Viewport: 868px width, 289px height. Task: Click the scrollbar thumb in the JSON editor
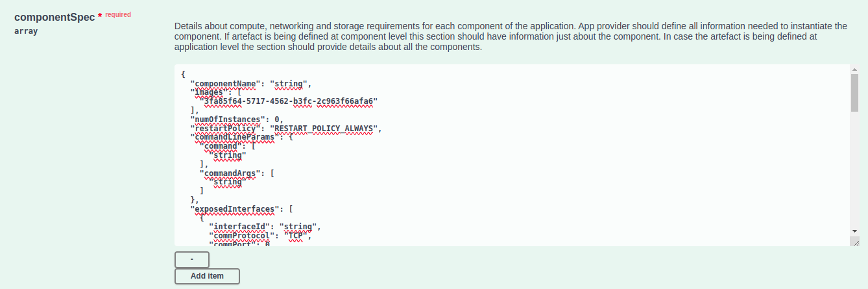854,92
